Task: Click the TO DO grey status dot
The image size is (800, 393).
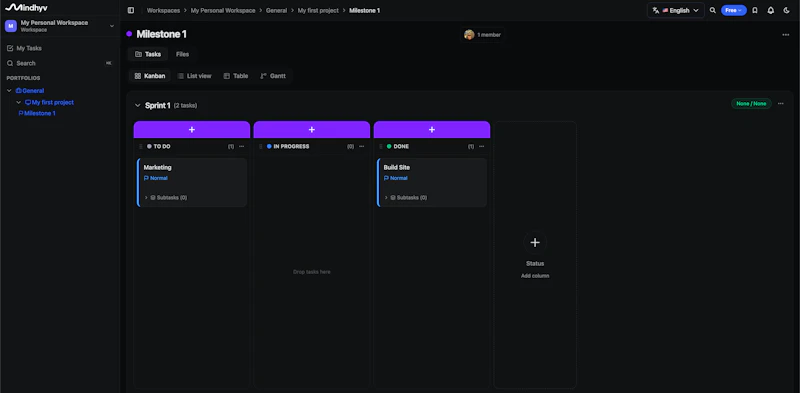Action: (x=149, y=146)
